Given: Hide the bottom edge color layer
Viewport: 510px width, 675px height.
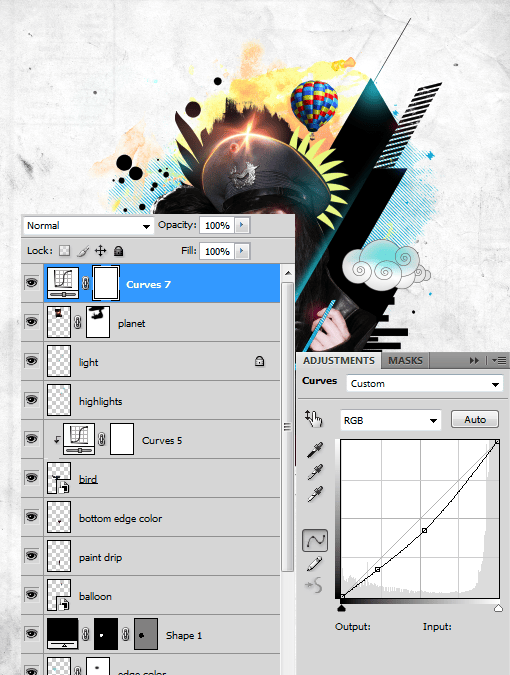Looking at the screenshot, I should point(31,517).
